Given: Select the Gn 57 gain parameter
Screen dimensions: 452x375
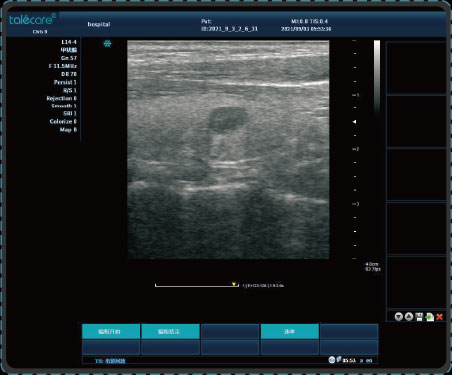Looking at the screenshot, I should (69, 58).
